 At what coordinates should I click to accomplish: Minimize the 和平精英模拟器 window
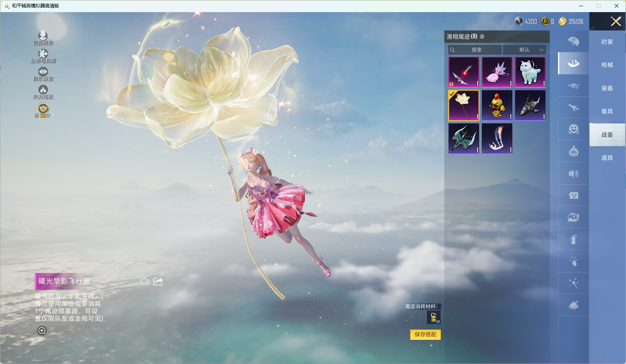point(581,6)
